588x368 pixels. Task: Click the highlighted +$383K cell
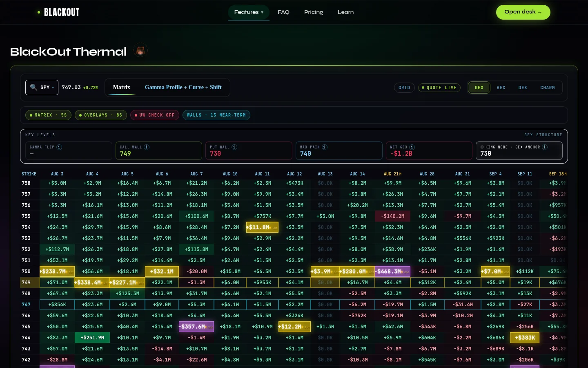525,338
